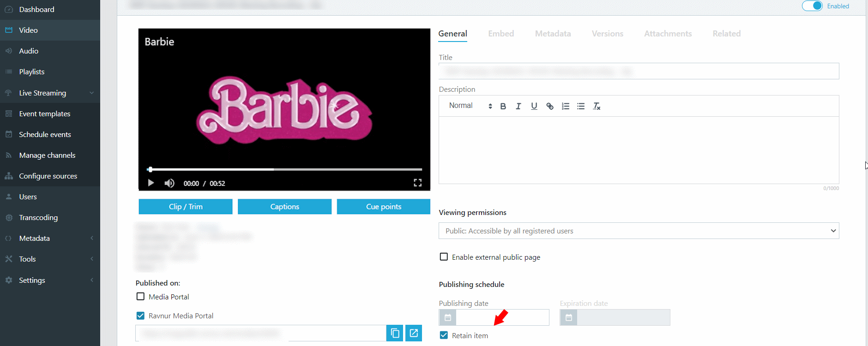868x346 pixels.
Task: Uncheck Ravnur Media Portal checkbox
Action: click(x=140, y=316)
